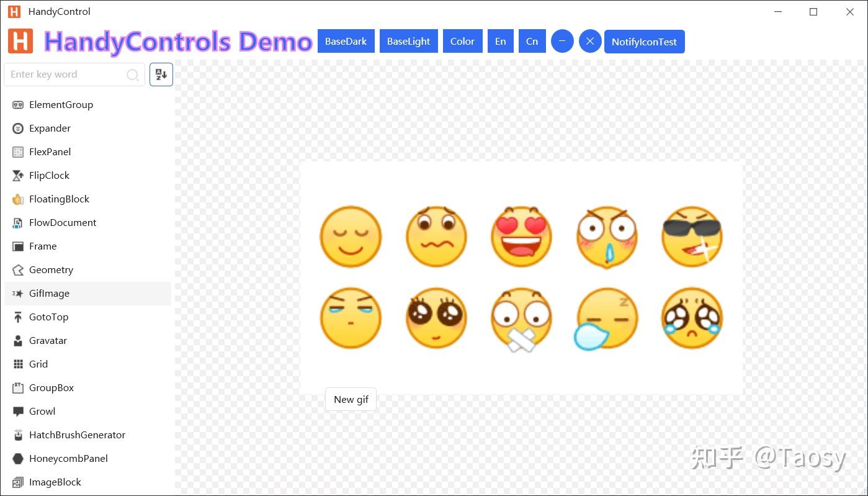
Task: Select the Growl list entry text
Action: (x=42, y=412)
